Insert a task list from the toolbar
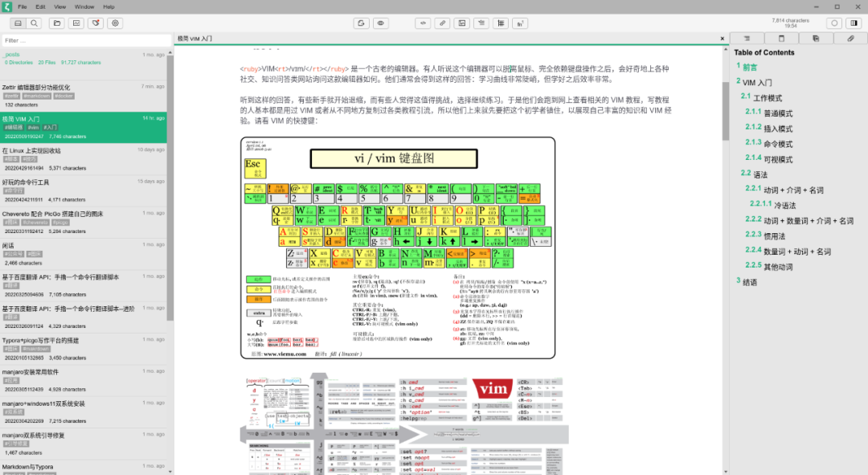This screenshot has width=868, height=475. (x=481, y=23)
